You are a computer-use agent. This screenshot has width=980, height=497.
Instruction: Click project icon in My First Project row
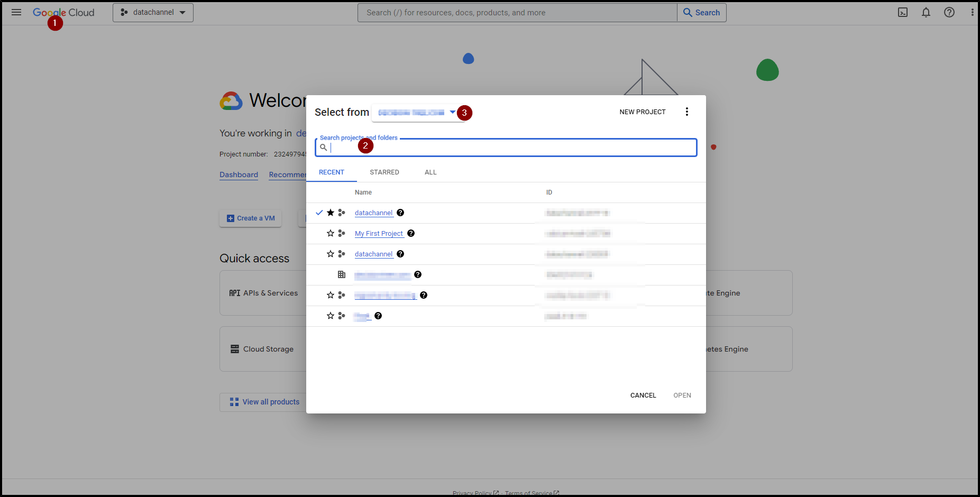coord(342,233)
